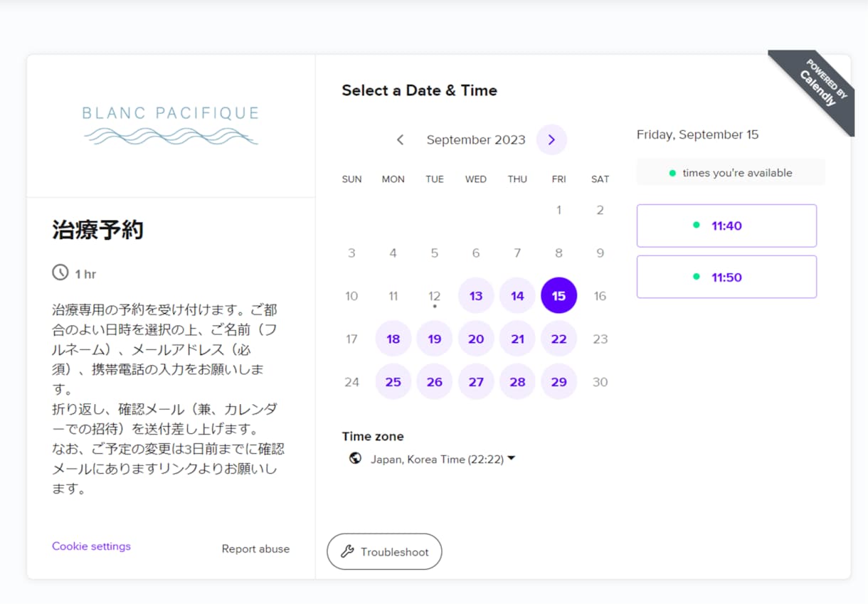Open the Troubleshoot button
The height and width of the screenshot is (604, 868).
(384, 551)
